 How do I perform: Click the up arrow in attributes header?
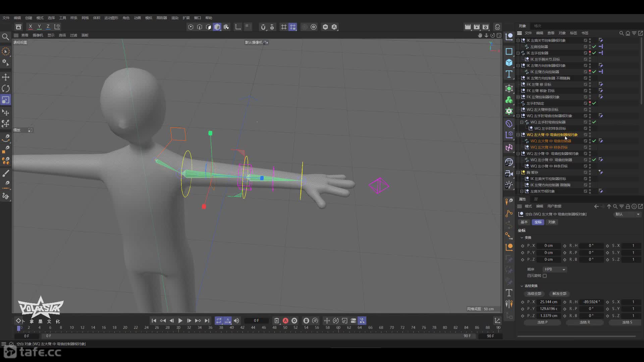pyautogui.click(x=609, y=206)
